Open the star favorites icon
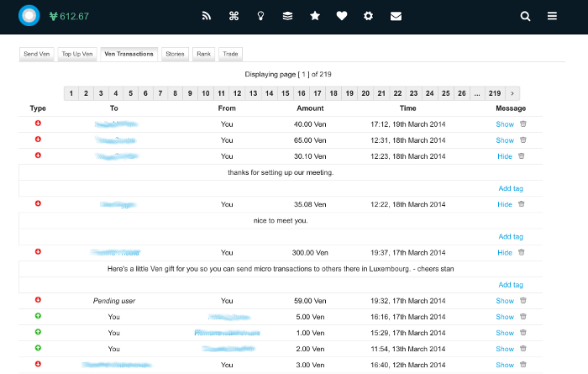This screenshot has width=588, height=374. pyautogui.click(x=315, y=16)
